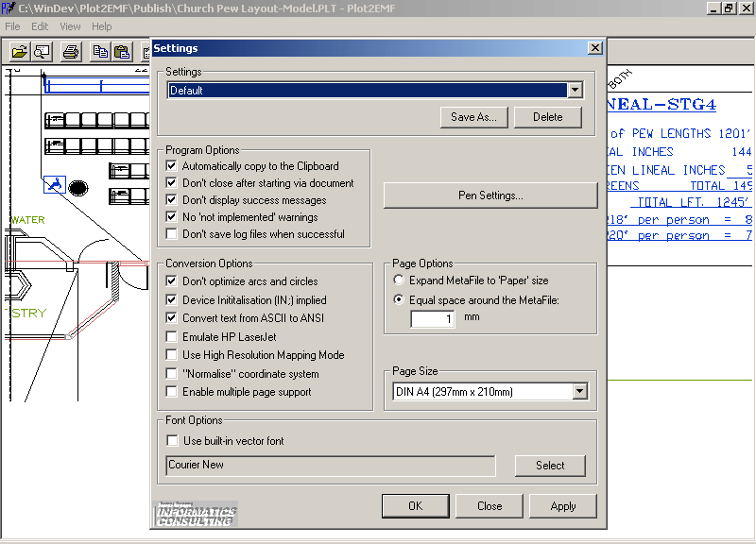Click the Close button in Settings
The image size is (756, 544).
point(490,506)
